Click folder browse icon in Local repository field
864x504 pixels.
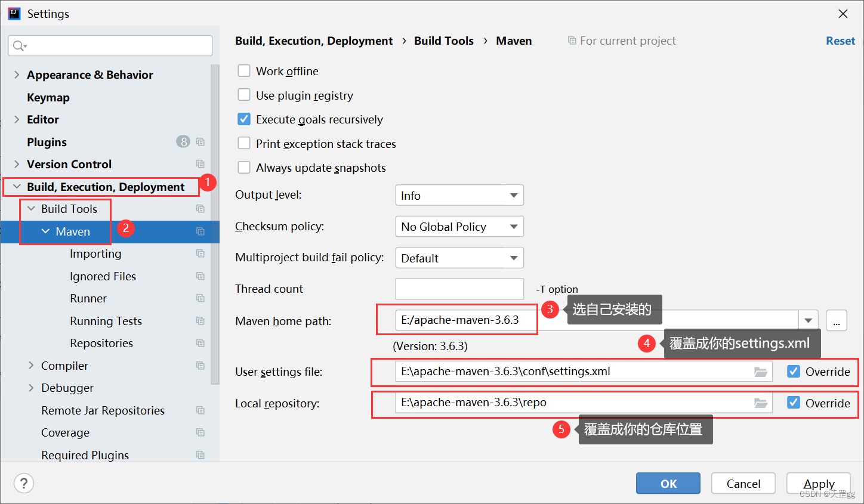tap(761, 403)
